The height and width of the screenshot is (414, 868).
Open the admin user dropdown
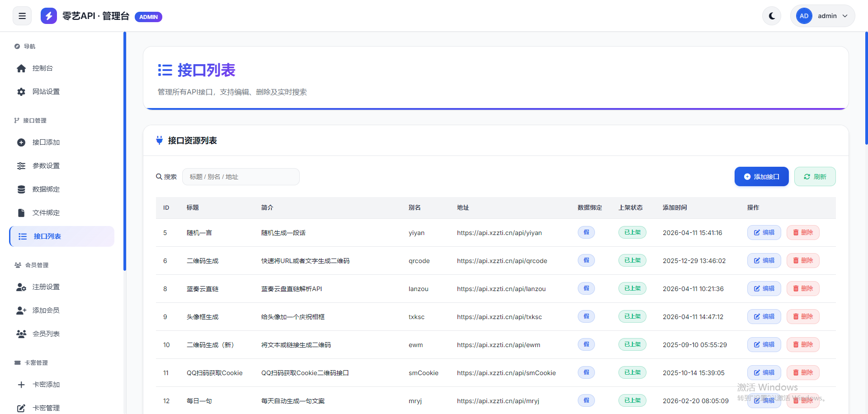pyautogui.click(x=822, y=16)
